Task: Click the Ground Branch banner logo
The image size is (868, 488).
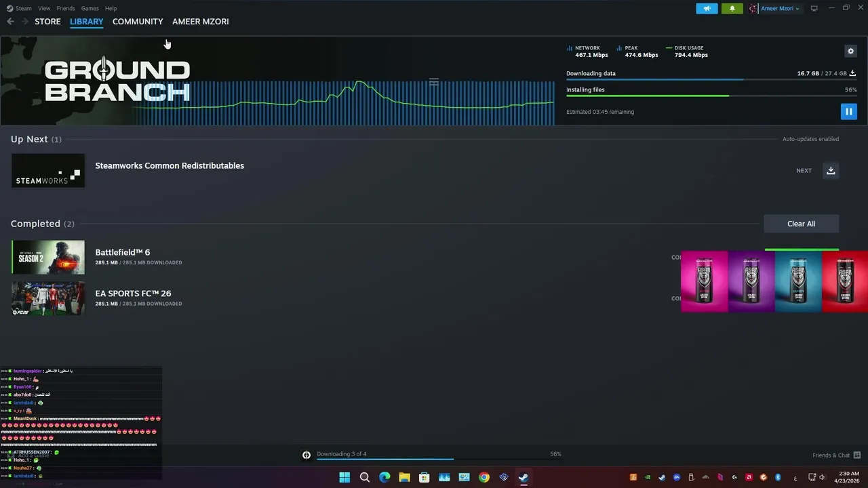Action: click(x=117, y=81)
